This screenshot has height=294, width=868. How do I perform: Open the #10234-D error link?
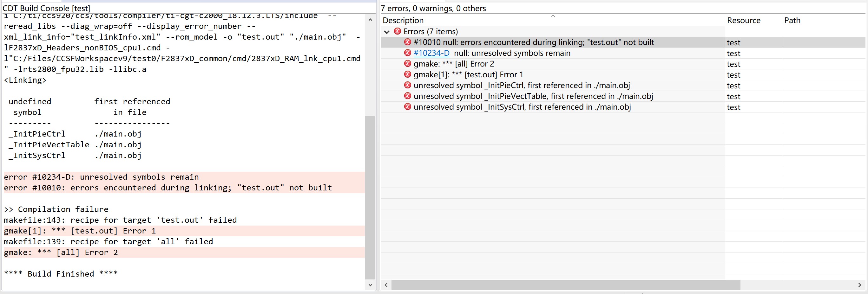431,53
